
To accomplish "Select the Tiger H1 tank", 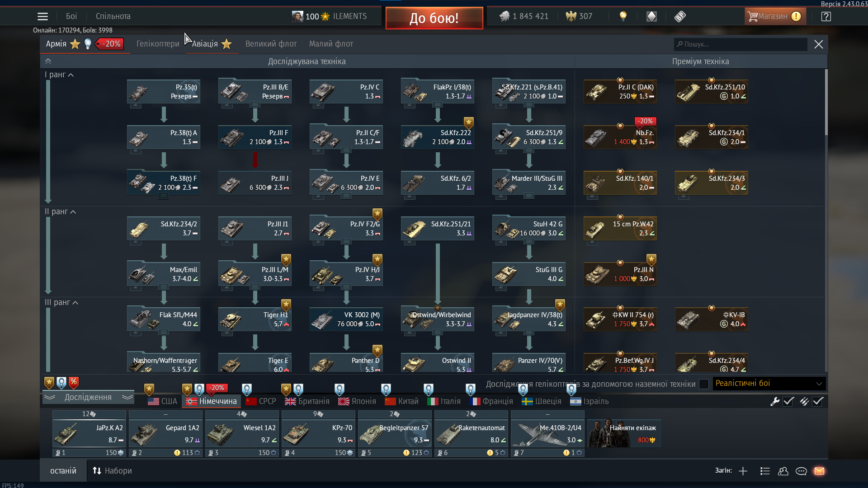I will pyautogui.click(x=255, y=319).
